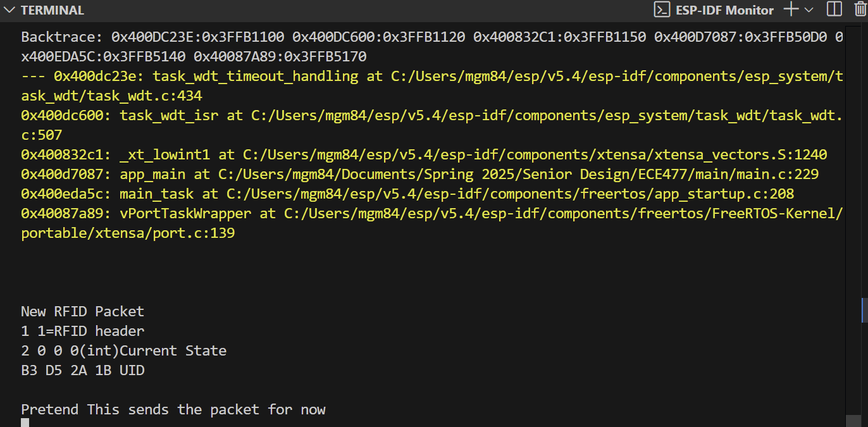Kill the terminal with the trash icon

[859, 9]
